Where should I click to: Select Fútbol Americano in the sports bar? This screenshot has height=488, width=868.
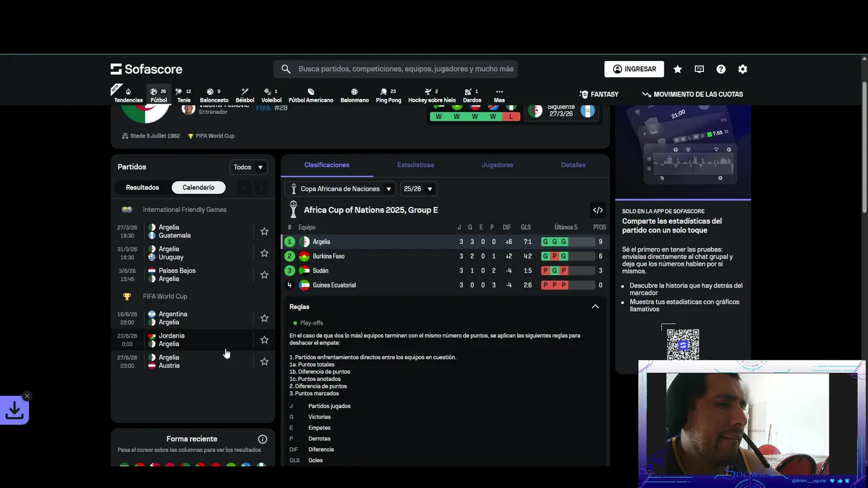tap(311, 96)
